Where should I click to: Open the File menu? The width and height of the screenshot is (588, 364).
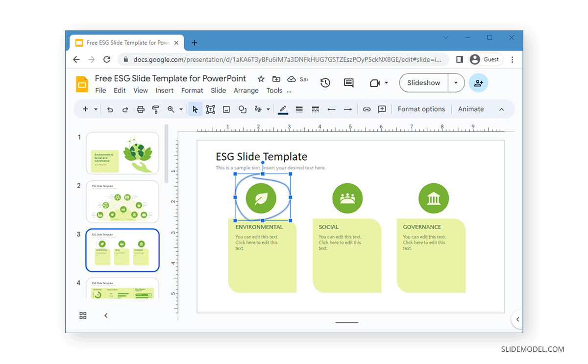click(100, 91)
